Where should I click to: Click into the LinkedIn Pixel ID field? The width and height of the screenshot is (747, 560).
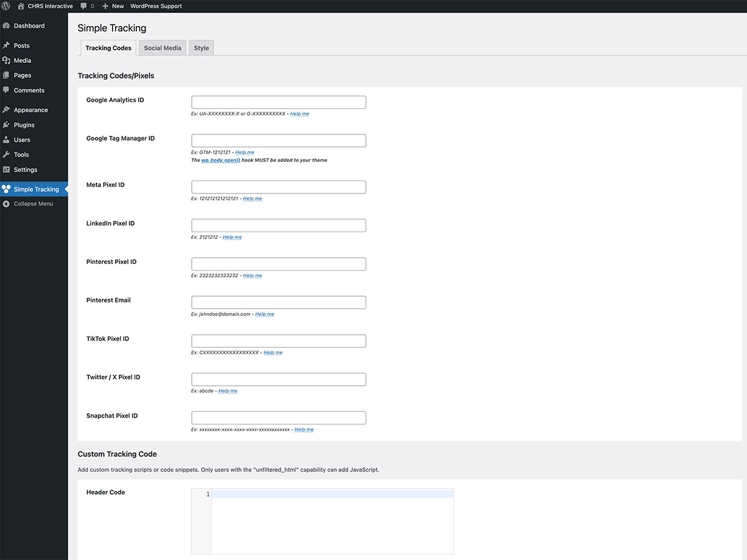(278, 226)
